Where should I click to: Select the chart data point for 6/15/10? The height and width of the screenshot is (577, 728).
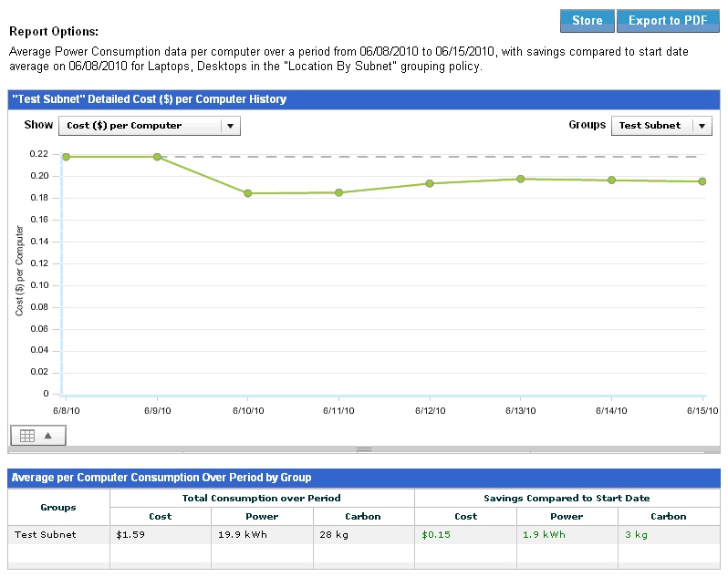(x=702, y=181)
